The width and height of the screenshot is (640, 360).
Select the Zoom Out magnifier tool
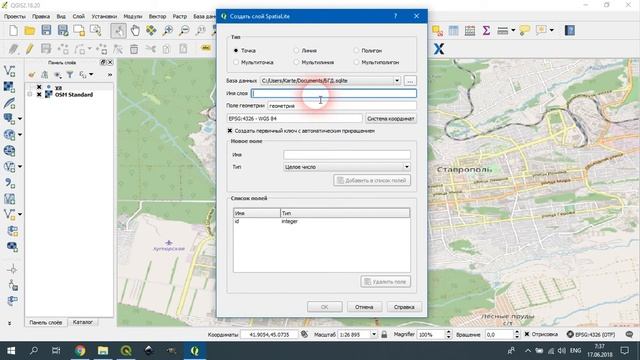click(184, 31)
